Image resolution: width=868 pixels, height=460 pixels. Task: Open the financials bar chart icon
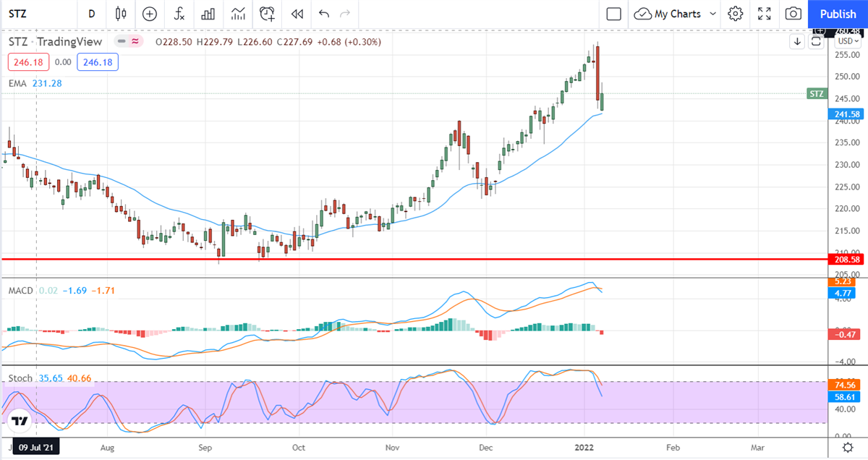coord(208,14)
